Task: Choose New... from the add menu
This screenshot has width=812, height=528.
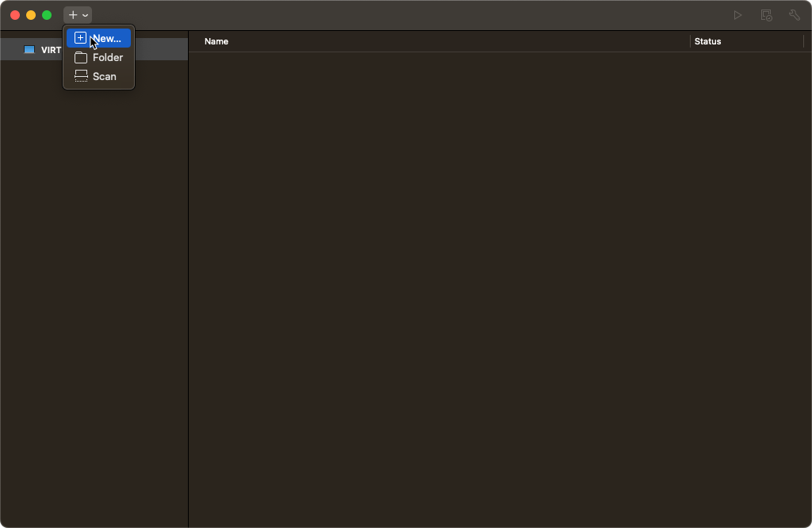Action: tap(106, 38)
